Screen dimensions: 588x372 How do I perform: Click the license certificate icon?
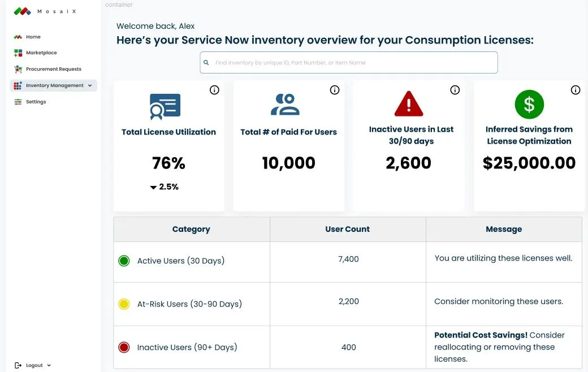165,106
